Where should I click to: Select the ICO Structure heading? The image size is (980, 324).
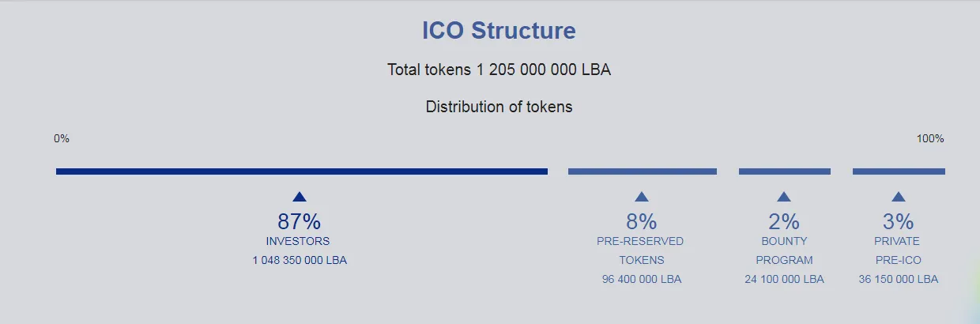[499, 31]
